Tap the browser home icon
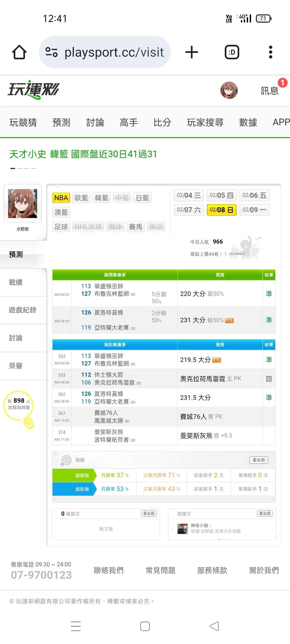 tap(19, 52)
